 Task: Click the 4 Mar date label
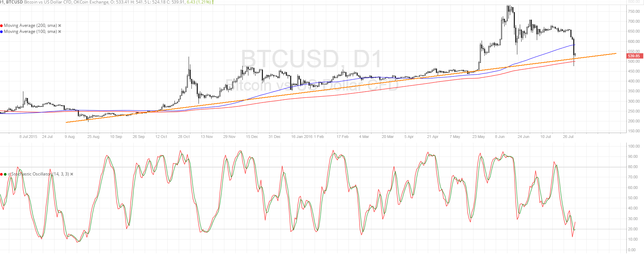tap(364, 137)
